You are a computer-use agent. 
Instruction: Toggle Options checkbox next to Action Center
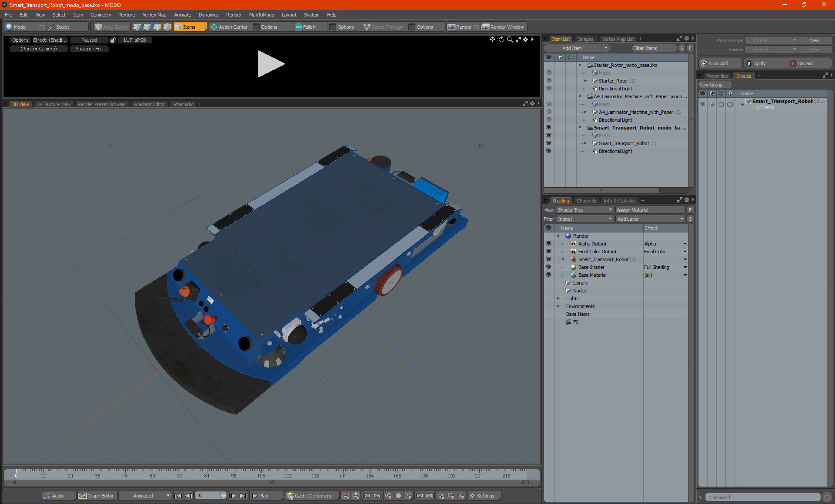[x=257, y=27]
